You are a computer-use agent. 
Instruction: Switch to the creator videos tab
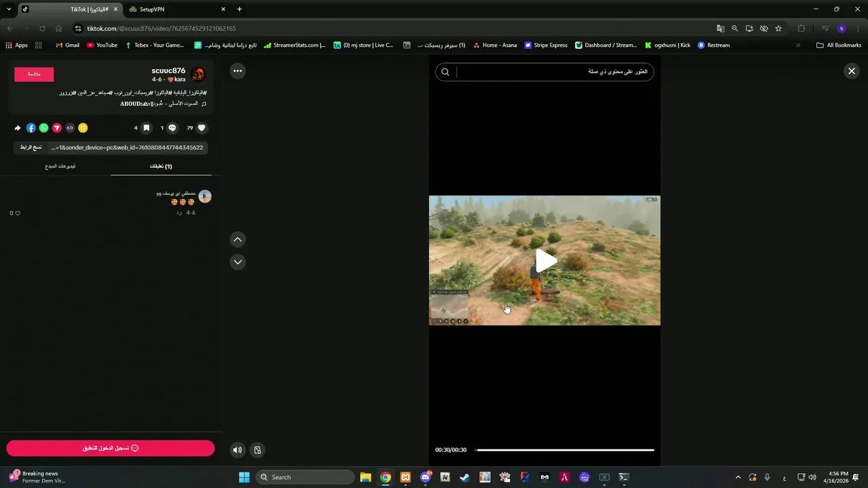tap(60, 166)
